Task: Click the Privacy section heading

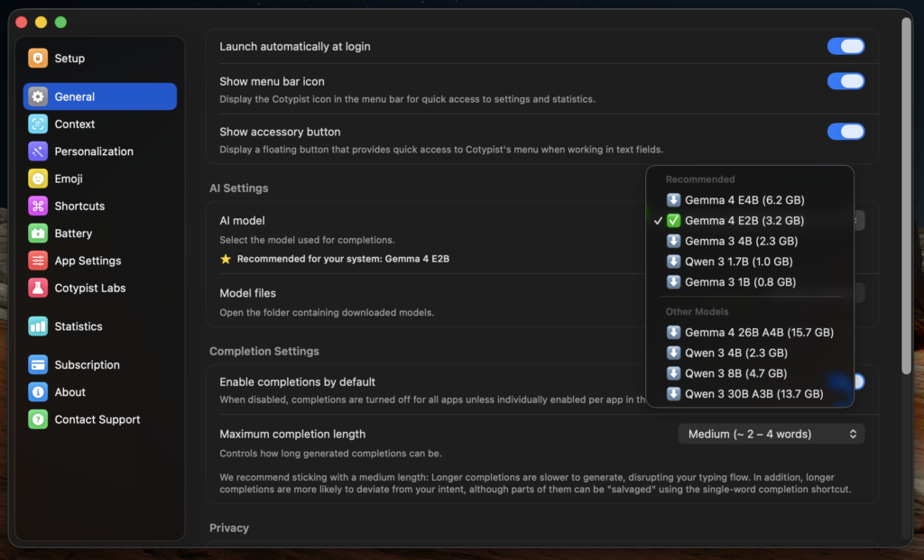Action: coord(229,528)
